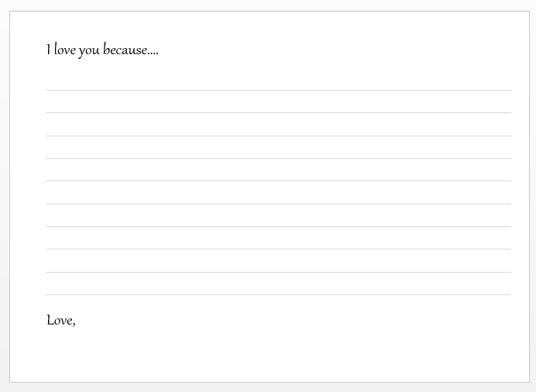Click blank space between heading and first line
Image resolution: width=536 pixels, height=392 pixels.
pyautogui.click(x=279, y=74)
